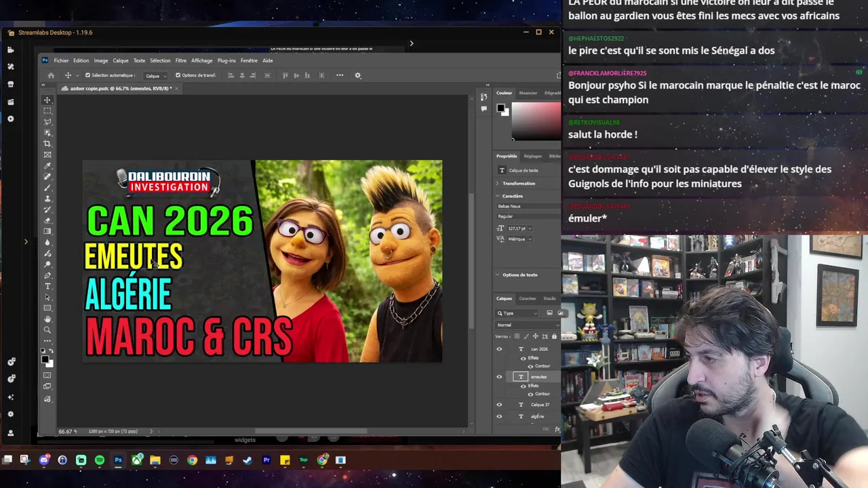Click the Bebas Neue font field
The image size is (868, 488).
pyautogui.click(x=528, y=206)
